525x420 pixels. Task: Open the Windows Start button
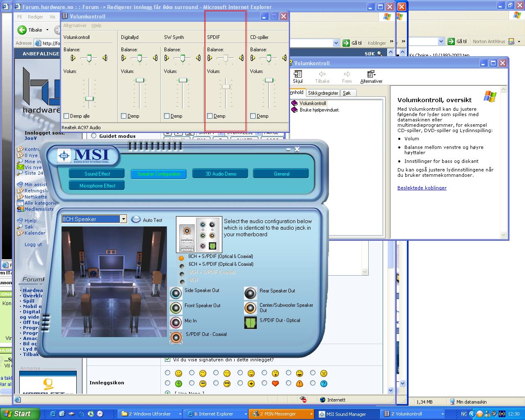20,414
